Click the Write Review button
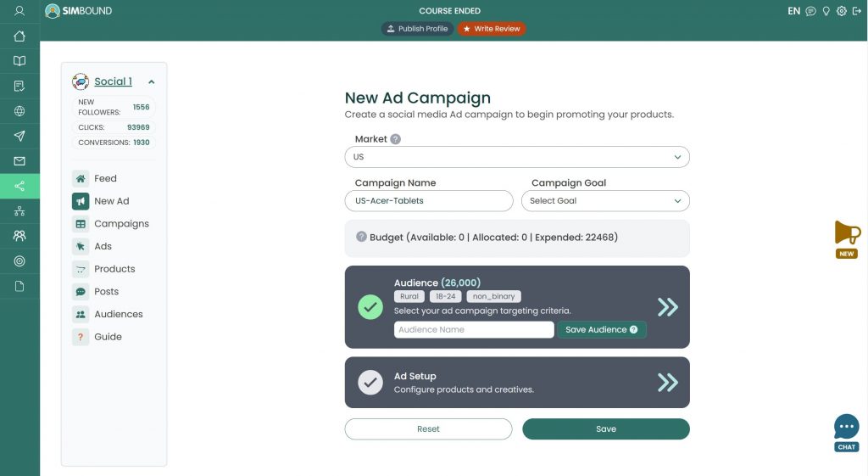Screen dimensions: 868x476 (x=492, y=29)
